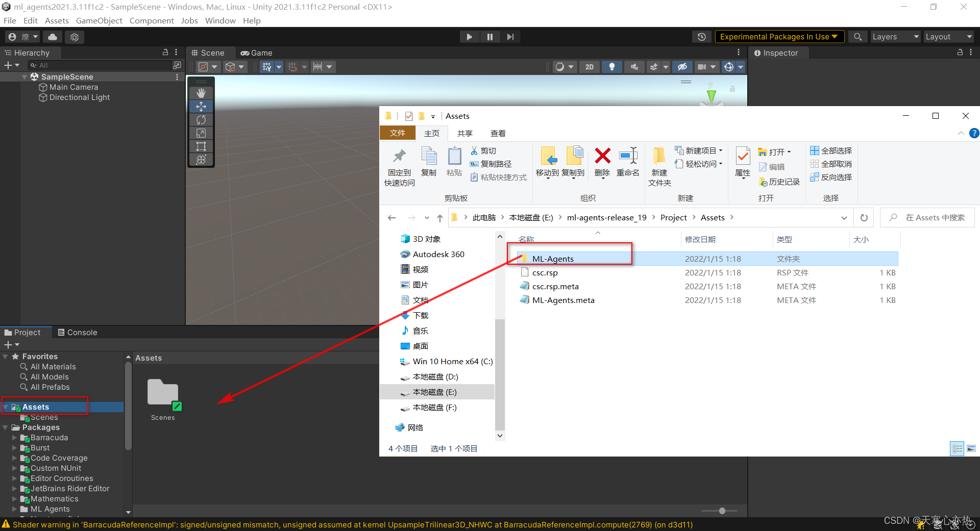Switch to the Game tab
This screenshot has width=980, height=531.
[257, 53]
